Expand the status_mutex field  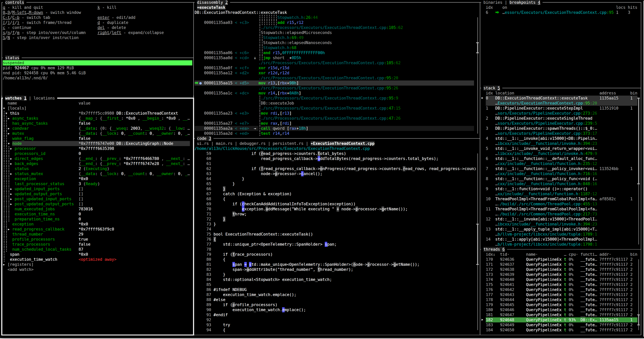(11, 174)
